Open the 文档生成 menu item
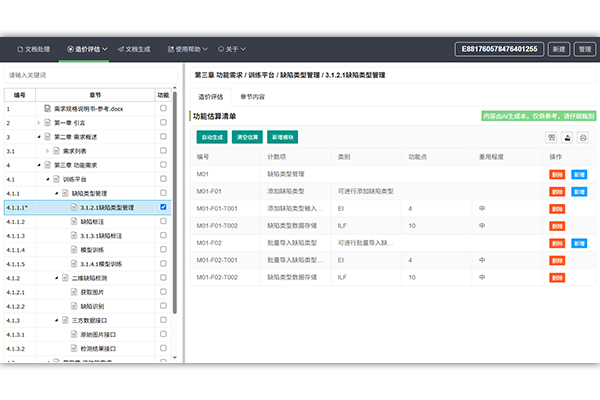The image size is (600, 400). 135,48
